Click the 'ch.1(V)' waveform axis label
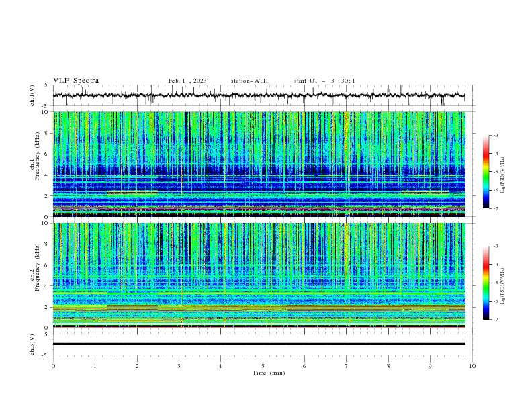532x411 pixels. pos(32,95)
